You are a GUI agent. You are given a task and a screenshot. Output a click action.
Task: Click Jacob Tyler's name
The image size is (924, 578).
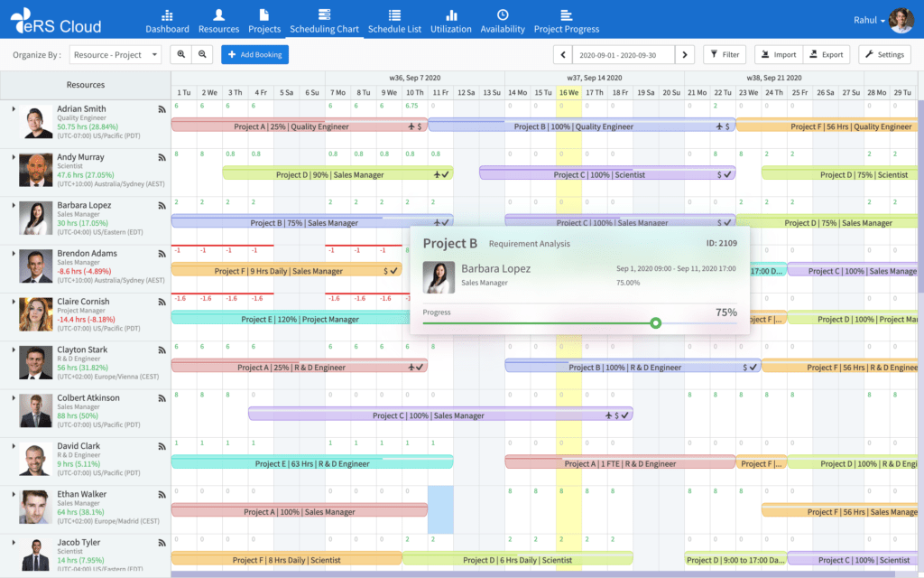(x=79, y=542)
